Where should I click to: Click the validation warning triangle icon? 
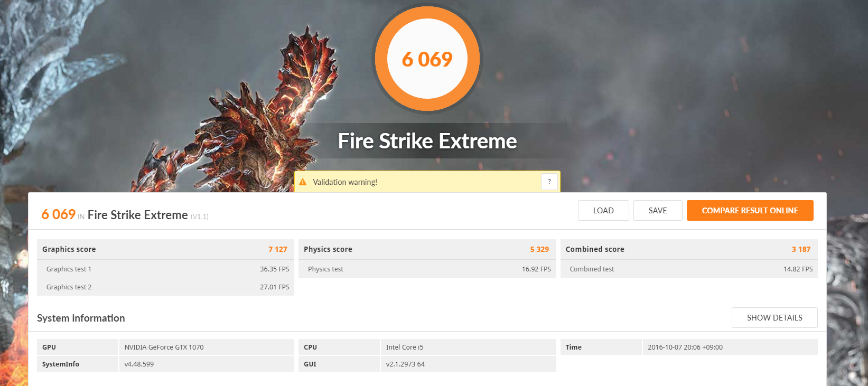pos(303,182)
